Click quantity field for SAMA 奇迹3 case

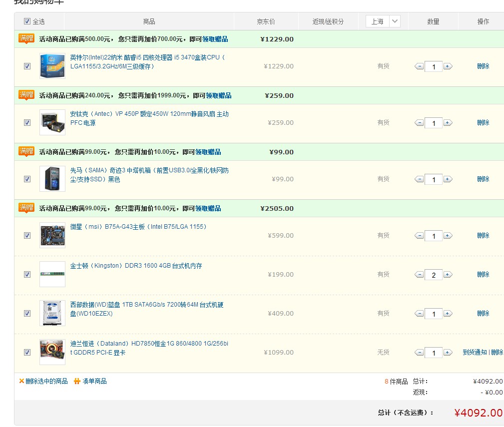point(434,180)
